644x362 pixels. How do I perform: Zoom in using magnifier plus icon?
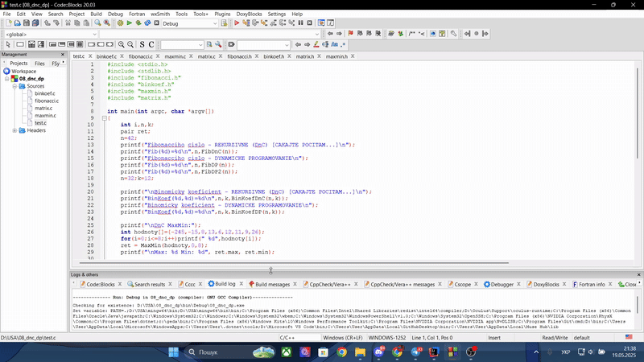pyautogui.click(x=122, y=44)
